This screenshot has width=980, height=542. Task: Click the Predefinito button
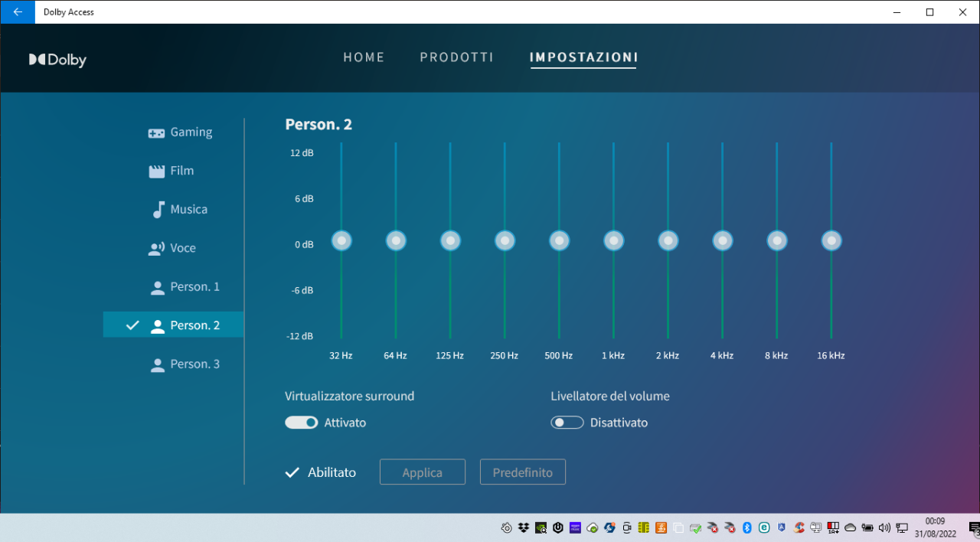coord(522,472)
